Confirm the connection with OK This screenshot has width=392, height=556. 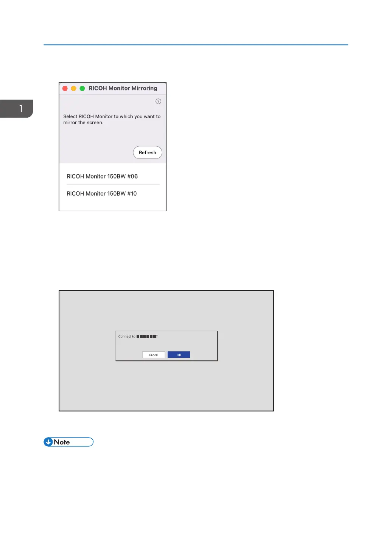coord(179,355)
